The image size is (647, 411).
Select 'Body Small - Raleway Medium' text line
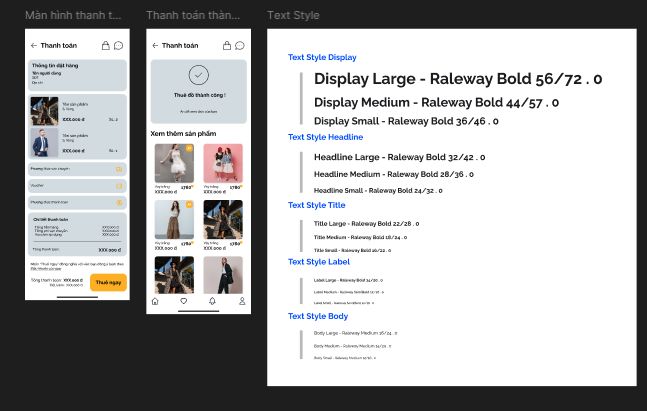pos(345,358)
